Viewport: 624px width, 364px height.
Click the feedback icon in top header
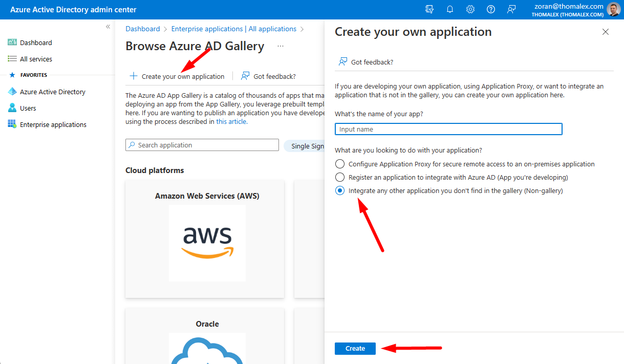pos(511,9)
